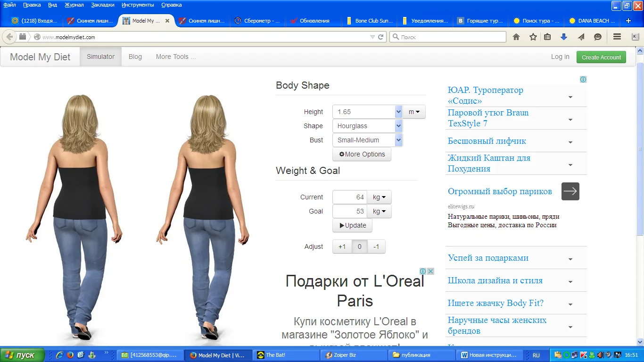Reload the page with the refresh icon
Screen dimensions: 644x362
click(381, 37)
